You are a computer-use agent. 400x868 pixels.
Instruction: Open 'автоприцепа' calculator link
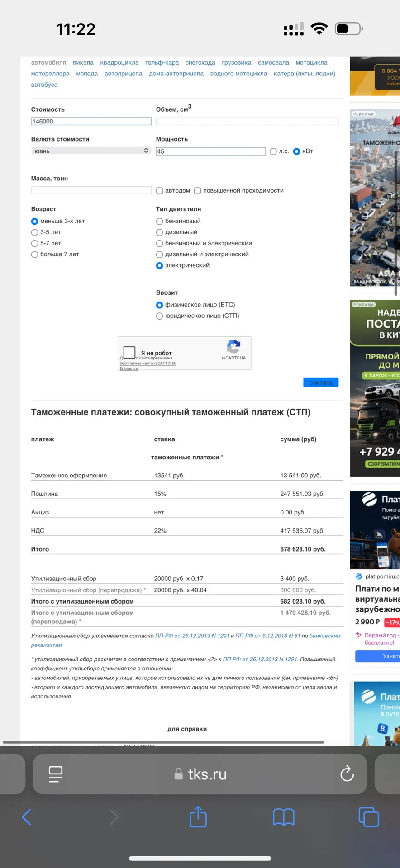(124, 74)
